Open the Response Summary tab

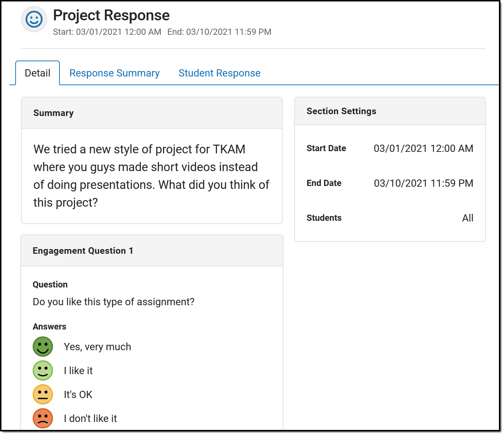[114, 73]
